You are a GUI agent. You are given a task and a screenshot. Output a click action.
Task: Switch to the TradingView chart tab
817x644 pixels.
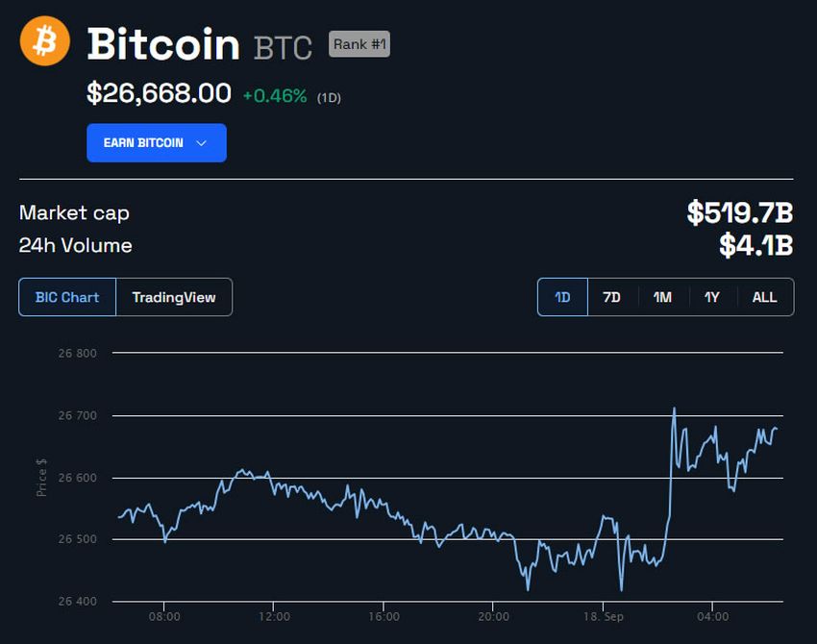pyautogui.click(x=174, y=297)
